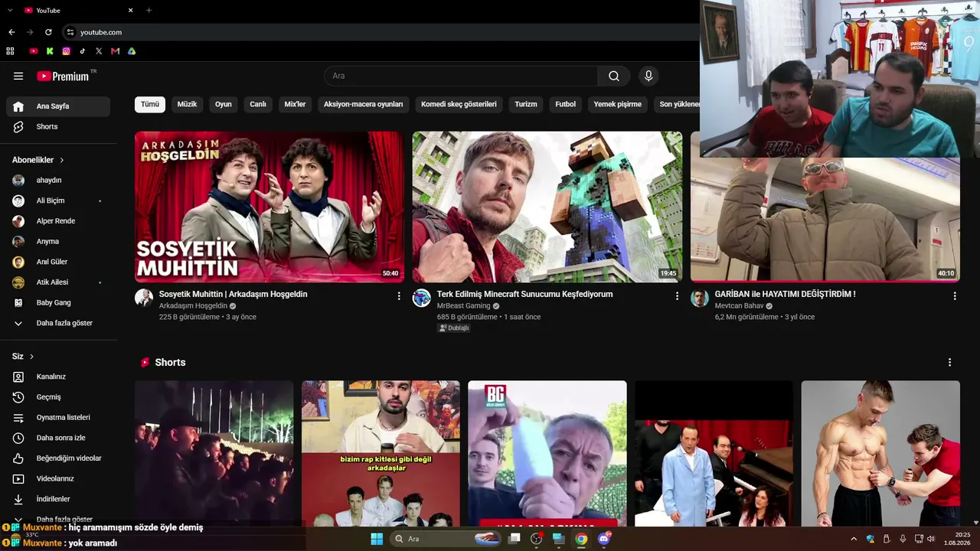This screenshot has height=551, width=980.
Task: Open Shorts from the sidebar
Action: click(x=58, y=127)
